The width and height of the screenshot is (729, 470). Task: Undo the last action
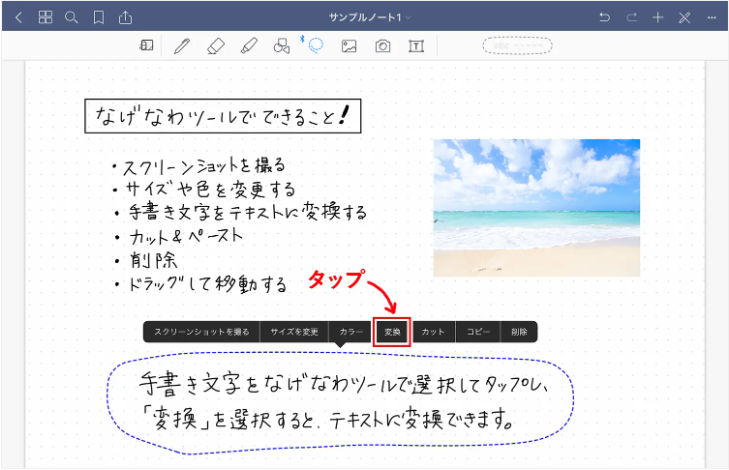click(604, 18)
